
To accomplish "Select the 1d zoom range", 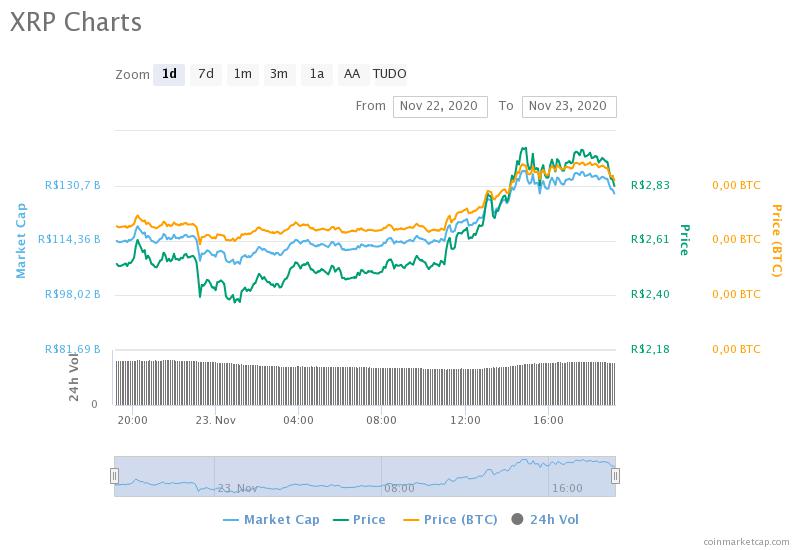I will pos(169,74).
